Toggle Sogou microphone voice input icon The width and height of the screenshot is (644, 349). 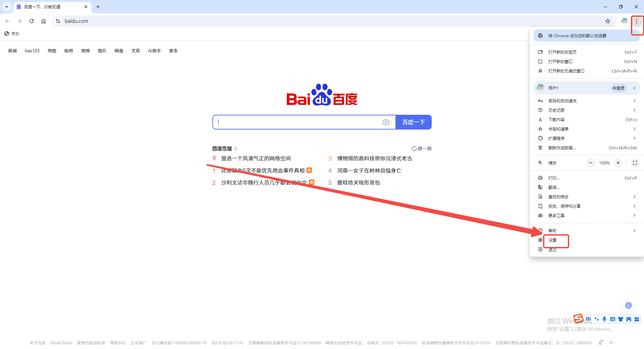pos(604,319)
